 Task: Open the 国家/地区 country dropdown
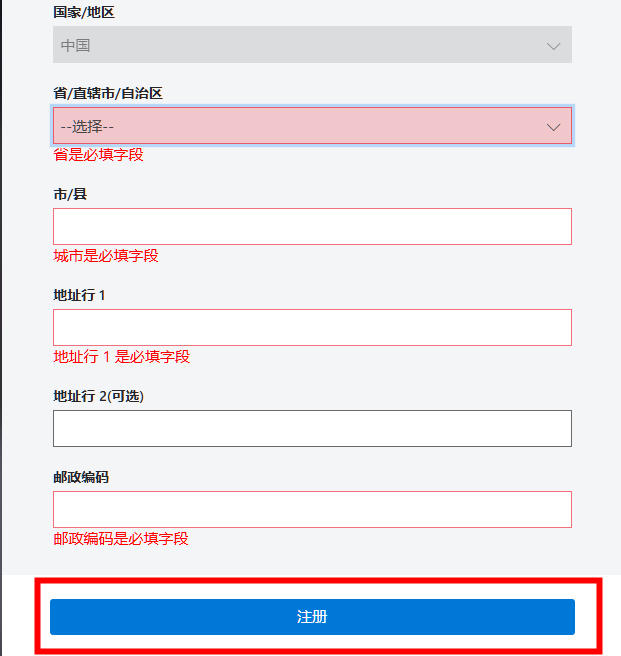click(x=312, y=45)
